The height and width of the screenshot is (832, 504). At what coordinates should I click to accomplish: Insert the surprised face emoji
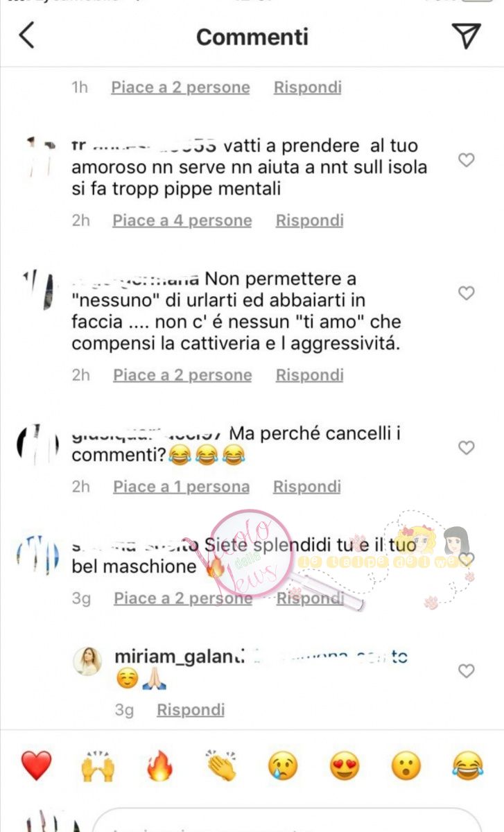click(x=406, y=766)
